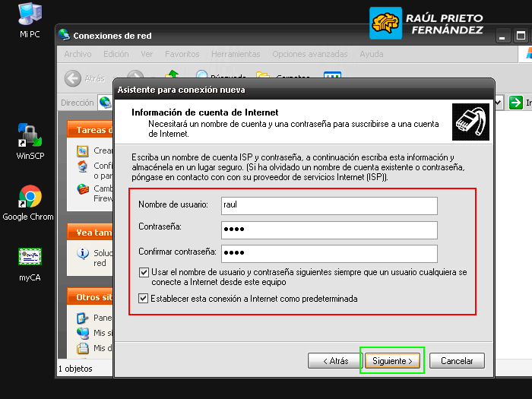
Task: Open the Archivo menu
Action: (x=78, y=54)
